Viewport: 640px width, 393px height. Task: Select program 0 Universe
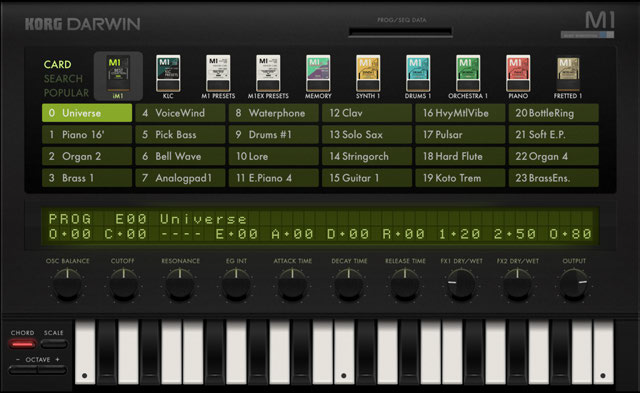click(x=87, y=113)
